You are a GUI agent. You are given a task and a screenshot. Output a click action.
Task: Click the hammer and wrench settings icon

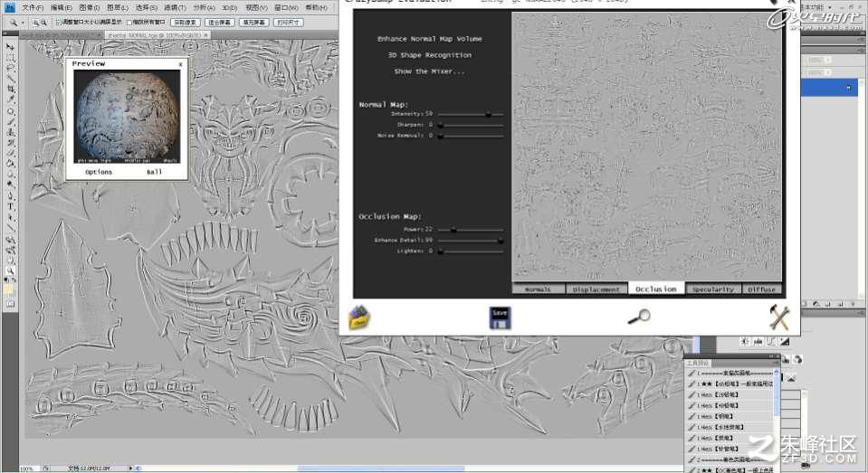(x=779, y=317)
